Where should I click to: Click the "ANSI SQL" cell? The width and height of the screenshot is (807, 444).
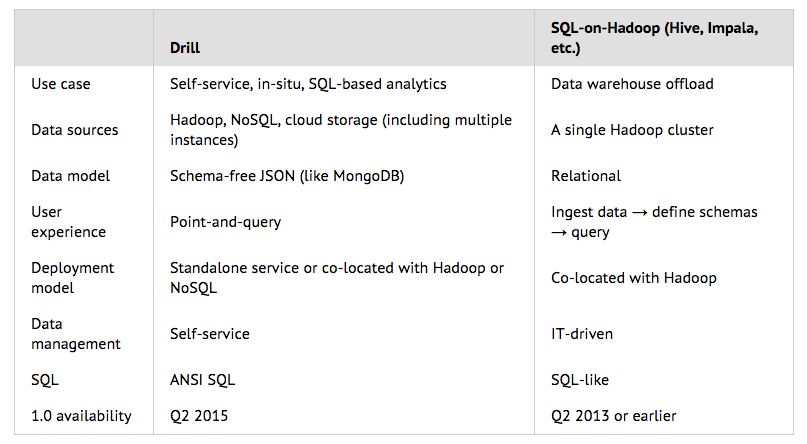pyautogui.click(x=203, y=380)
